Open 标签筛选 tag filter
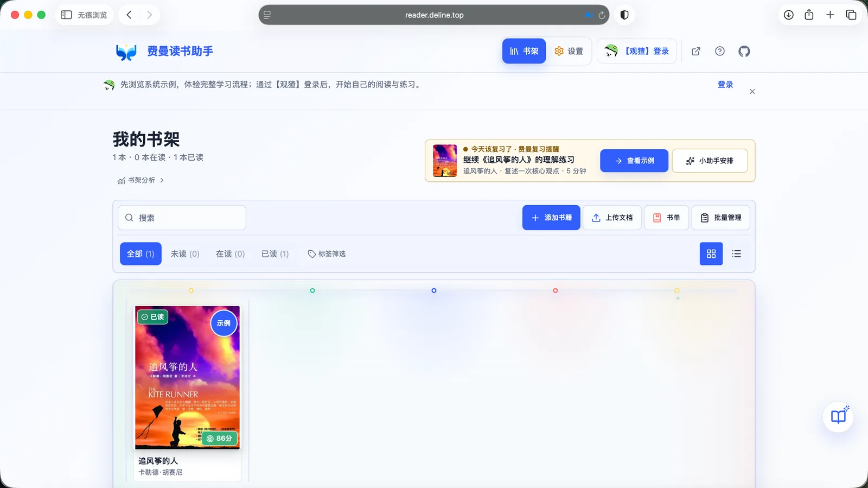868x488 pixels. [327, 253]
